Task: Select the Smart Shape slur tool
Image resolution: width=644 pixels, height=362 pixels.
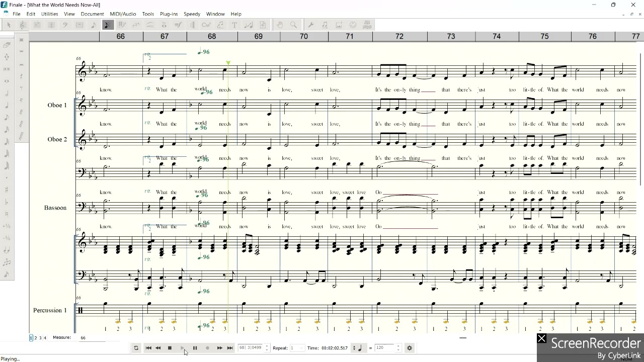Action: coord(151,25)
